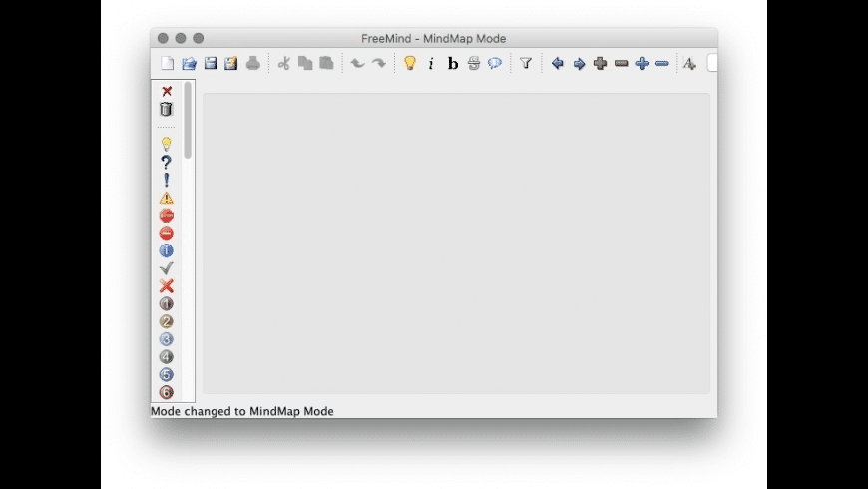Select the yellow warning triangle icon

point(166,198)
